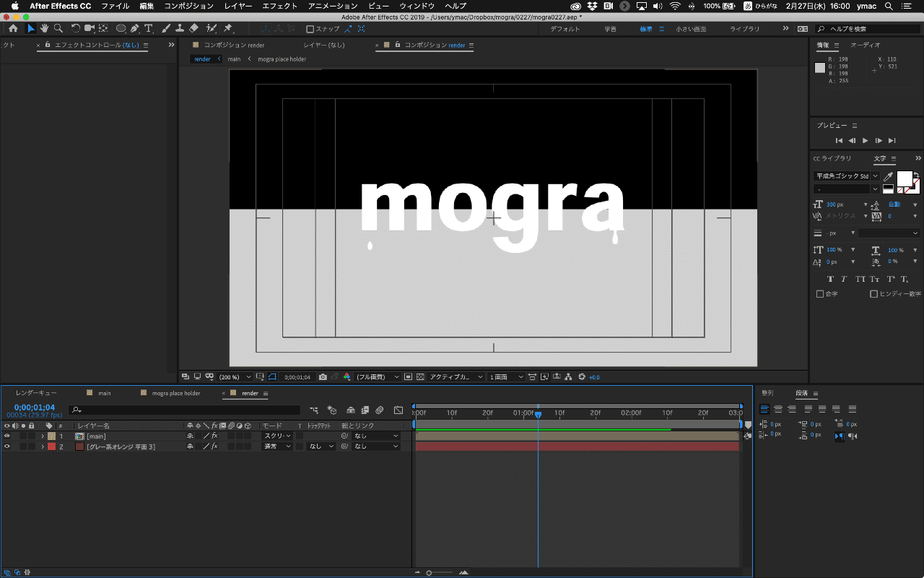Toggle the transparency grid button
924x578 pixels.
[419, 377]
